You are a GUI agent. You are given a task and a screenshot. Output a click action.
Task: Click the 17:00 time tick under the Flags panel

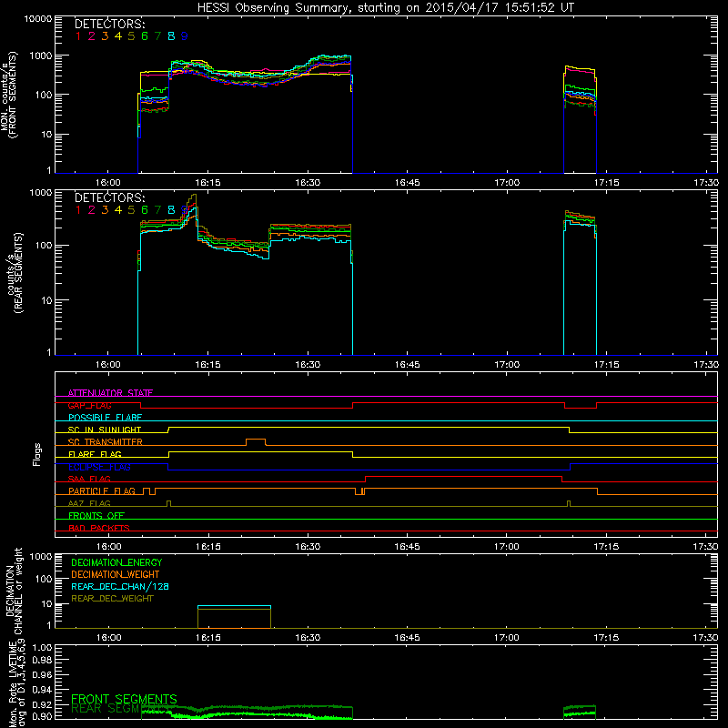pos(507,547)
